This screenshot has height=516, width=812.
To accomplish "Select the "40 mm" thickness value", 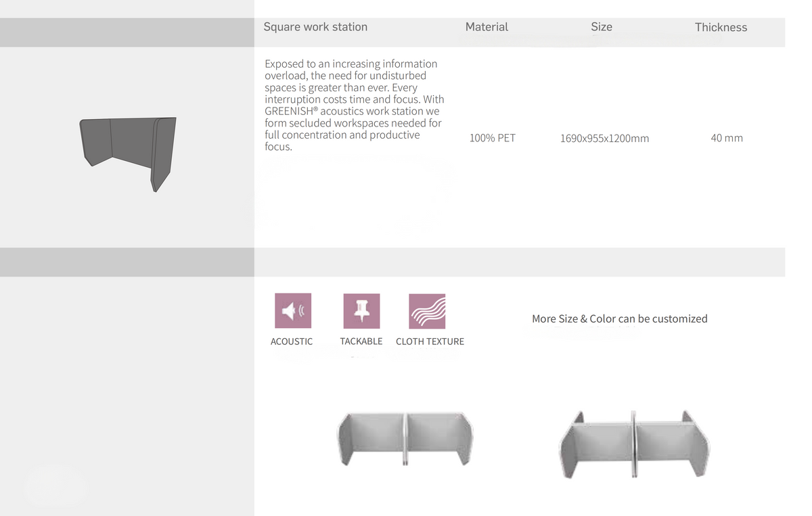I will coord(727,138).
